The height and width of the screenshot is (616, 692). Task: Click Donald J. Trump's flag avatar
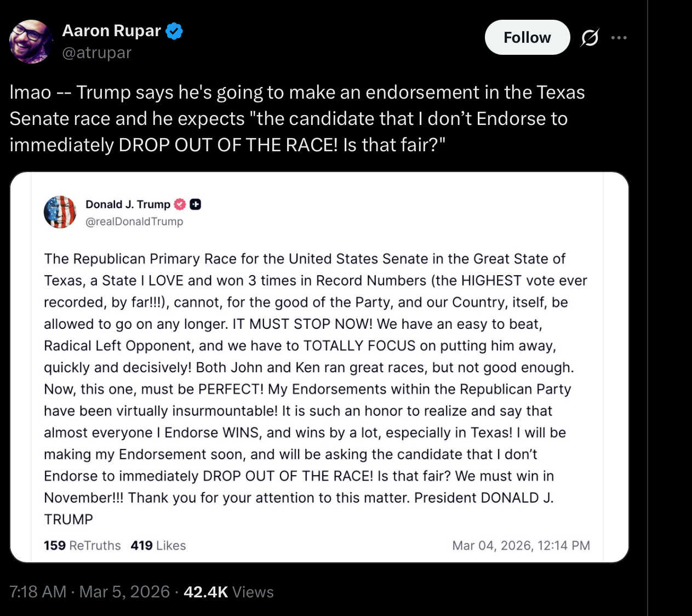tap(60, 212)
